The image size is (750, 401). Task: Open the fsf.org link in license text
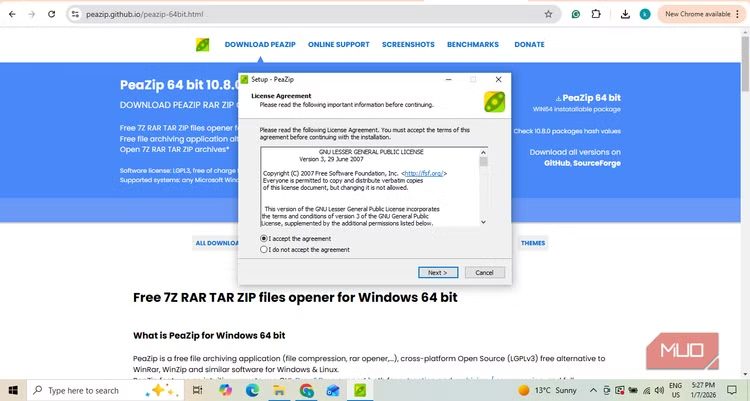coord(423,173)
